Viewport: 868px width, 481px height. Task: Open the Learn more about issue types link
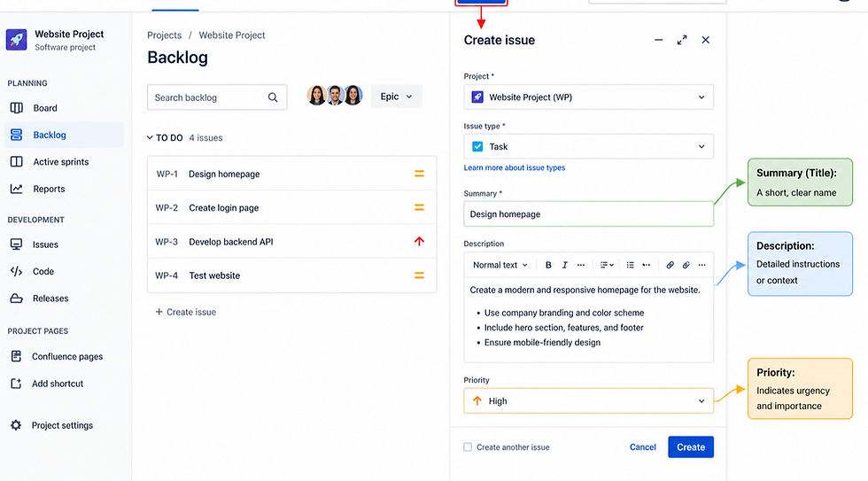pyautogui.click(x=515, y=167)
